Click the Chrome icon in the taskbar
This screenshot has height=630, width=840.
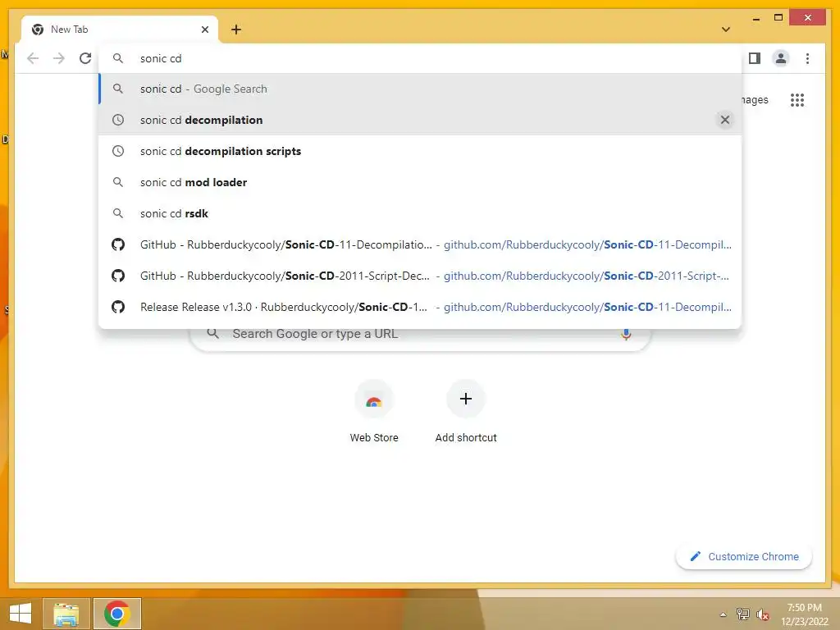coord(116,614)
